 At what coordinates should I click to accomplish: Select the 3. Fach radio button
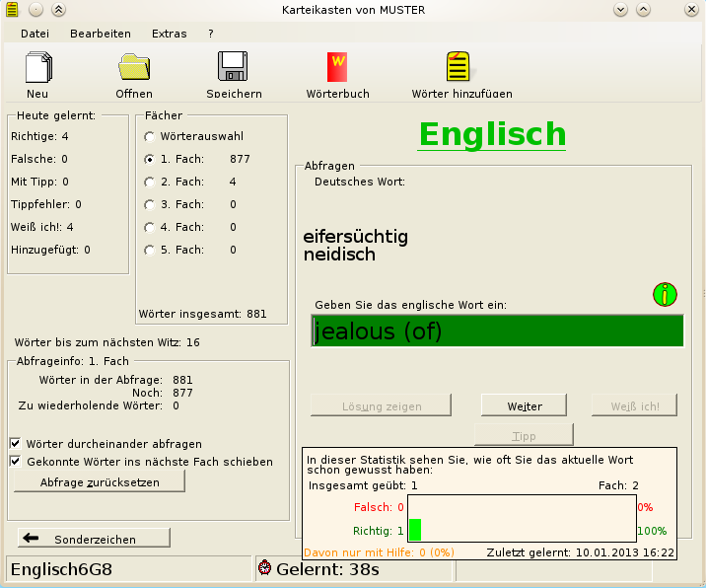[x=149, y=204]
